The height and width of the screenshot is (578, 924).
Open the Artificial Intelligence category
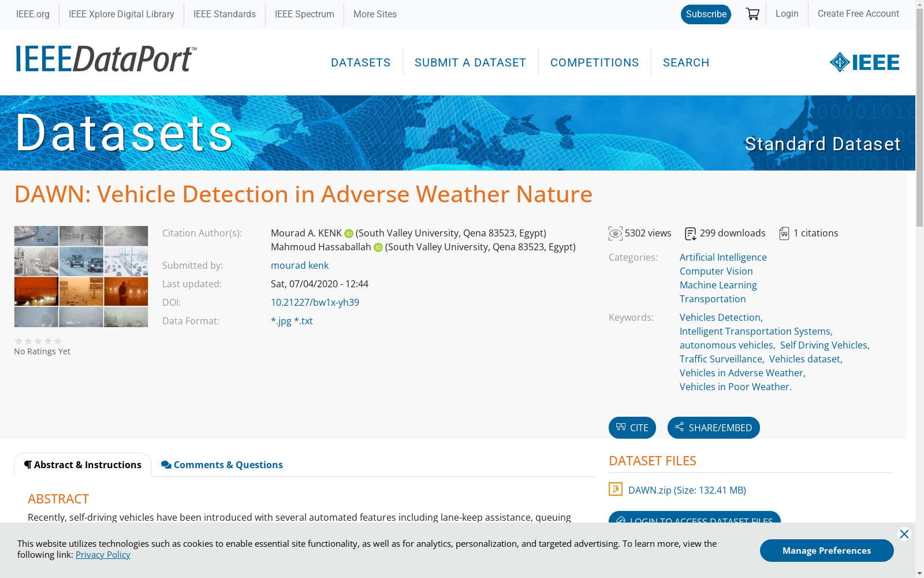723,257
